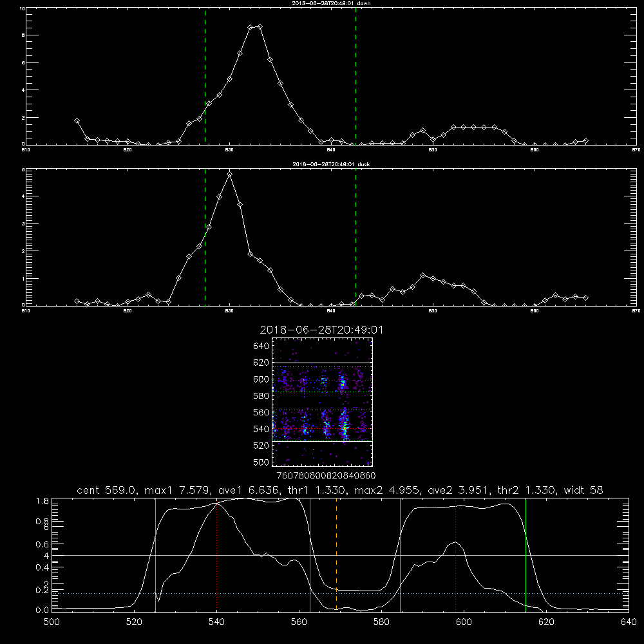Select the green vertical line near 563
Screen dimensions: 644x644
click(x=310, y=554)
